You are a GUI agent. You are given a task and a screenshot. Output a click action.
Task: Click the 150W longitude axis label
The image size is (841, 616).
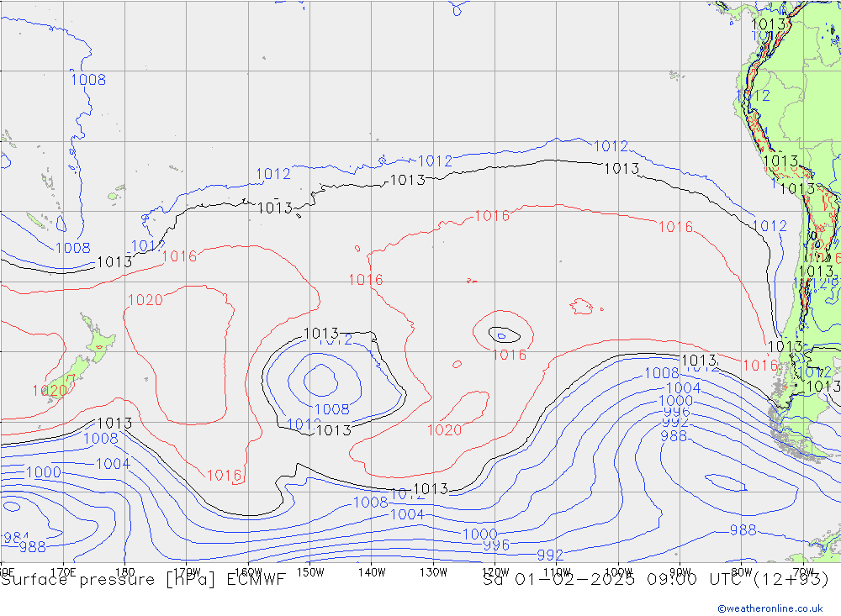tap(310, 572)
